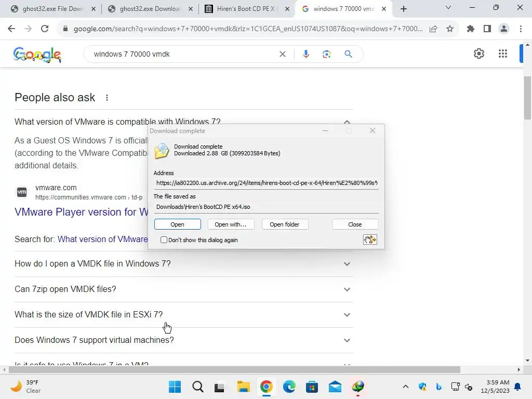The height and width of the screenshot is (399, 532).
Task: Open Google quick settings gear
Action: [x=478, y=54]
